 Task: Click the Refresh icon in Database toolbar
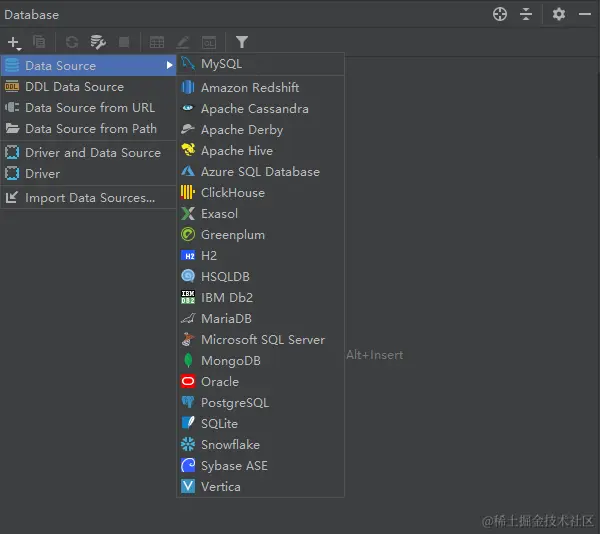(72, 42)
